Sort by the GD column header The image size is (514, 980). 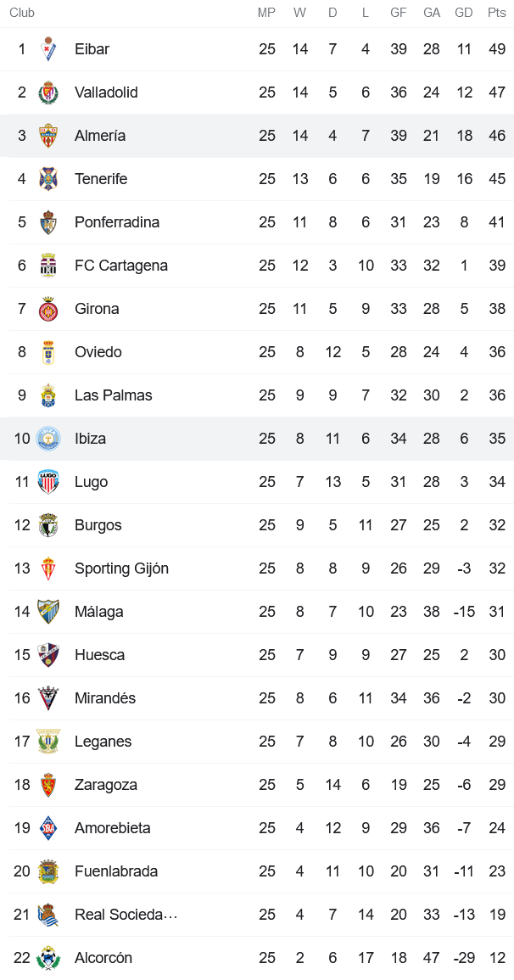[x=464, y=13]
